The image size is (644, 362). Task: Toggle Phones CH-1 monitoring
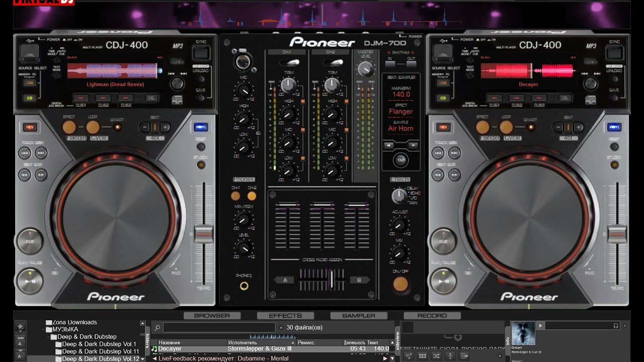235,196
